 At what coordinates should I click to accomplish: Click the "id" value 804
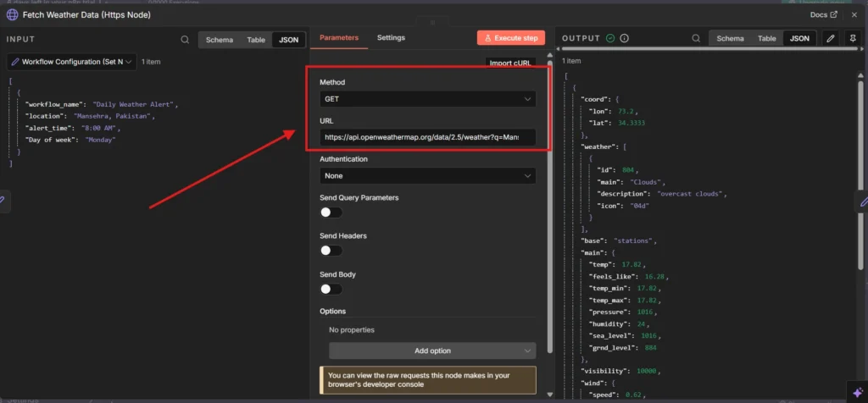pyautogui.click(x=628, y=170)
